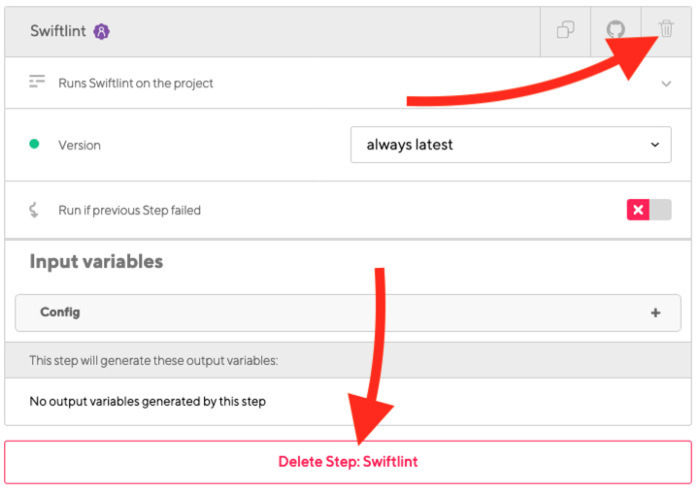Click the Input variables heading
700x493 pixels.
pyautogui.click(x=96, y=262)
